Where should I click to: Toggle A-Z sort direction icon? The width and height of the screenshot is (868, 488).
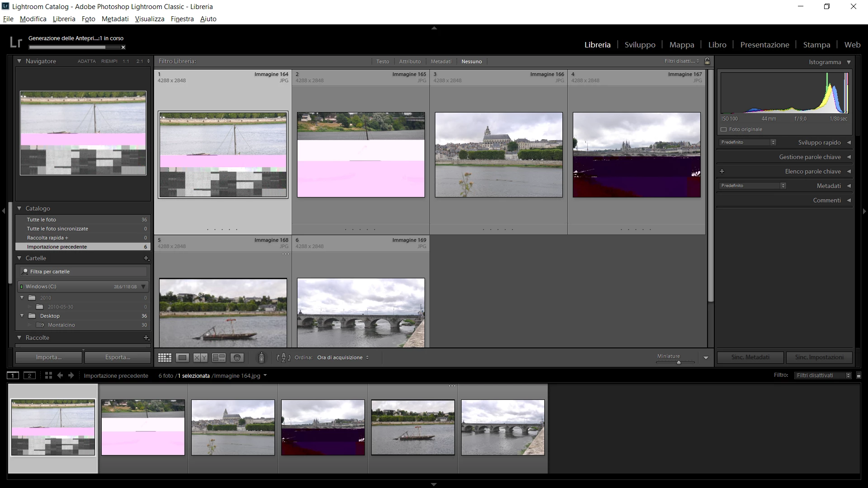283,357
